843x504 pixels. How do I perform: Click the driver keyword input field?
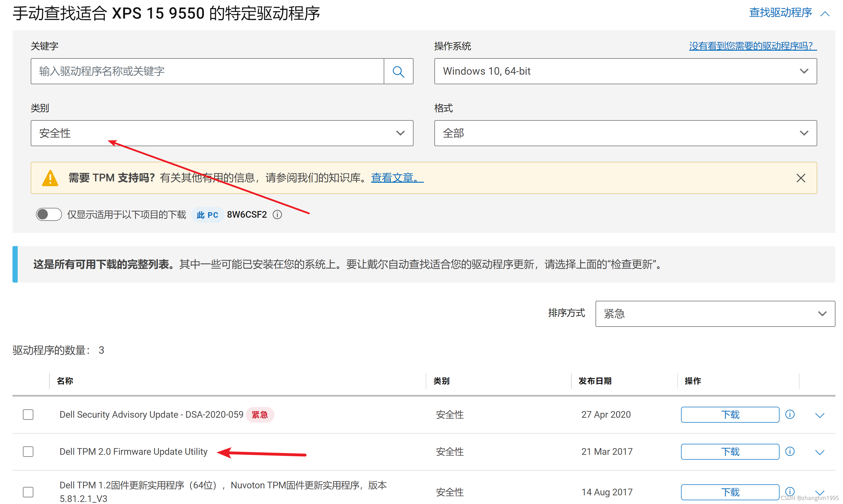(207, 71)
